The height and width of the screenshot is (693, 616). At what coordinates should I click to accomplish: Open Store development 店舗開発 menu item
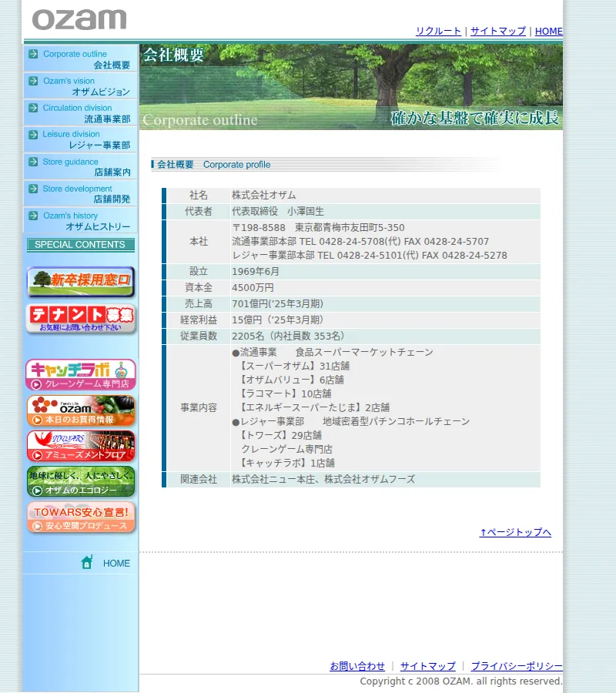click(x=80, y=193)
